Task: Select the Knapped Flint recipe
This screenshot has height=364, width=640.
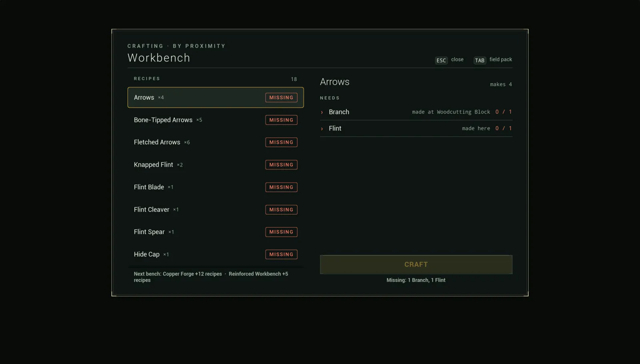Action: click(216, 165)
